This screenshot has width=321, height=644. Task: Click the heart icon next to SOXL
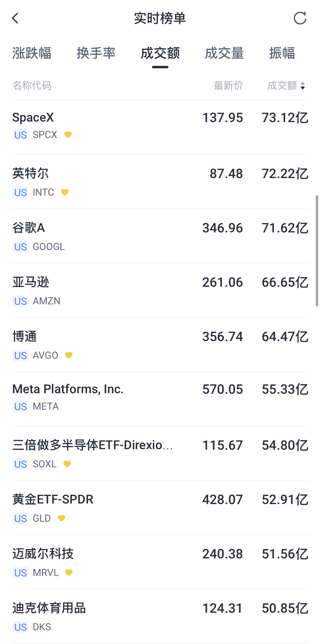67,464
